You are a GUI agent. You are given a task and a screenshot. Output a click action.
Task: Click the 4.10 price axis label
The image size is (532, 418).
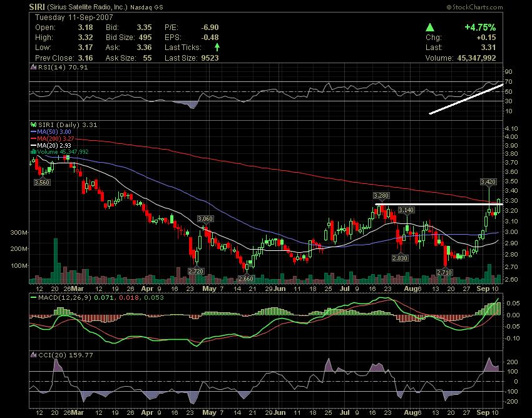pyautogui.click(x=511, y=128)
